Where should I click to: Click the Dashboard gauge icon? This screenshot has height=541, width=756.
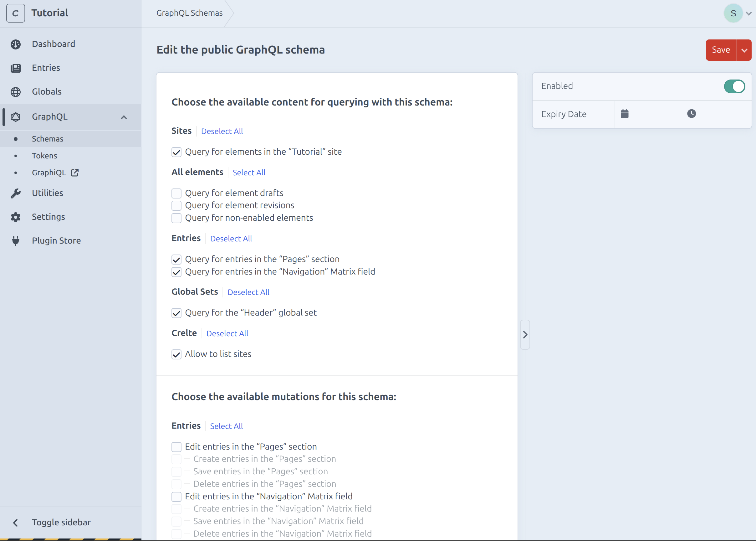(16, 44)
